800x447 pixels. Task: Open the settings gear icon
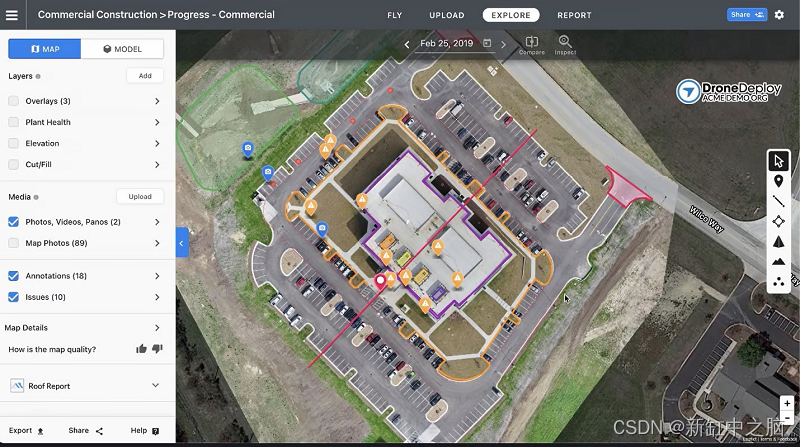pos(779,15)
